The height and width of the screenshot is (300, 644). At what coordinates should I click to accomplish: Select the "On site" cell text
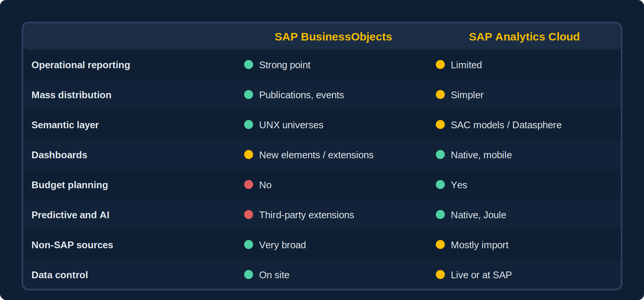[x=274, y=275]
